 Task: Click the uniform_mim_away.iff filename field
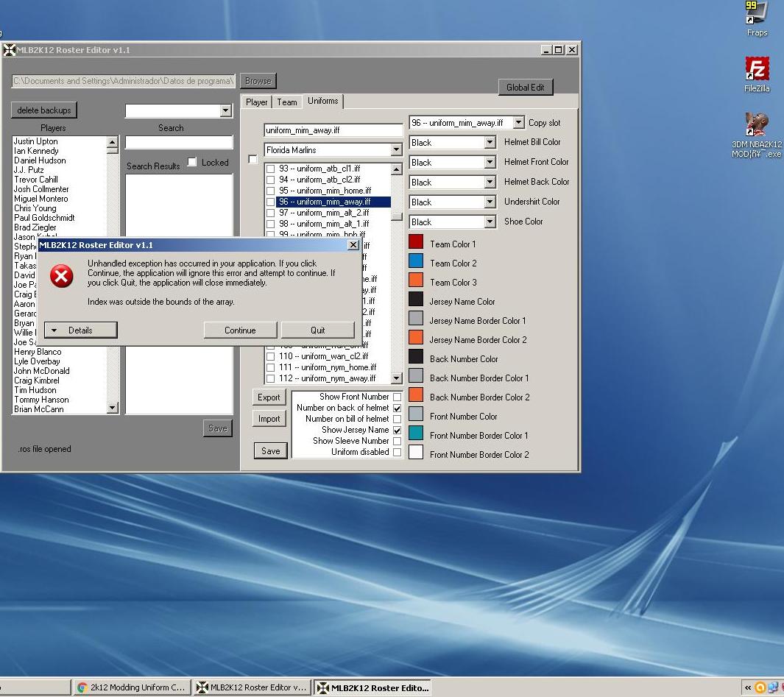pos(333,130)
